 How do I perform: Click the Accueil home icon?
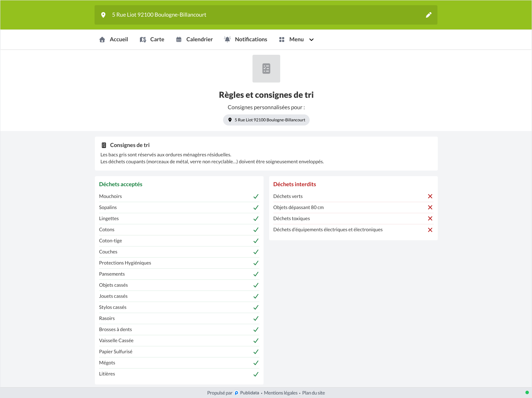[x=102, y=40]
